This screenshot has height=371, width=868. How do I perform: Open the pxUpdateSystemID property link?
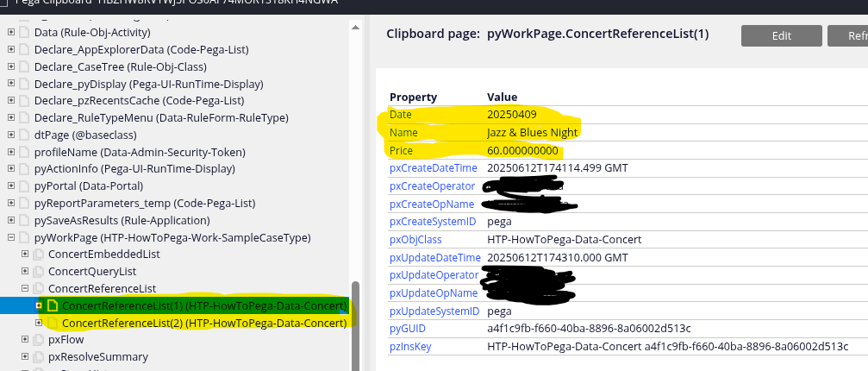click(x=434, y=311)
